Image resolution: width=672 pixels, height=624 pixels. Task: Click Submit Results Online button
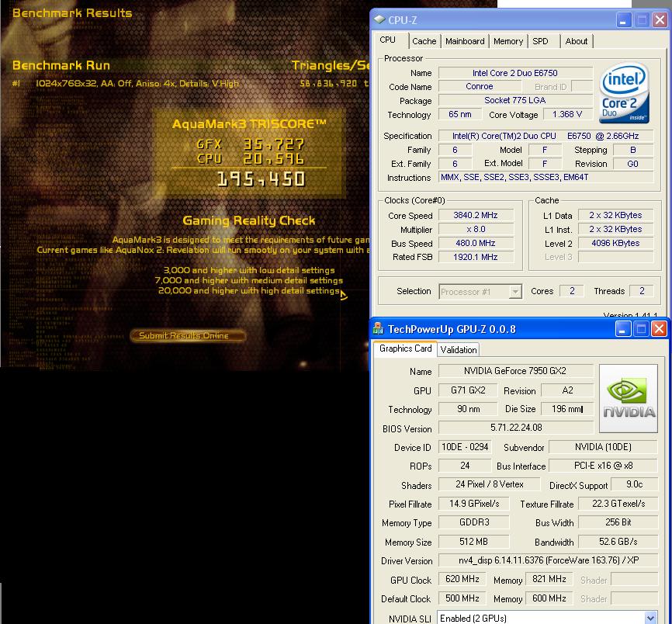pyautogui.click(x=188, y=335)
